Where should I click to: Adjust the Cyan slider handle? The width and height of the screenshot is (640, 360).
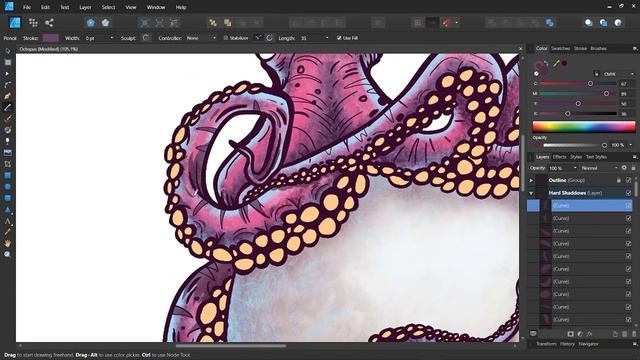pyautogui.click(x=590, y=83)
